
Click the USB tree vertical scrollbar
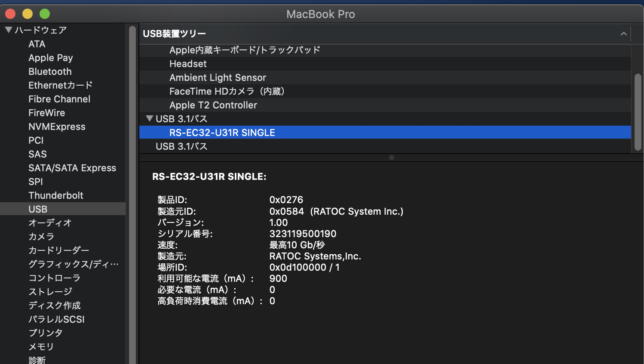pos(638,112)
